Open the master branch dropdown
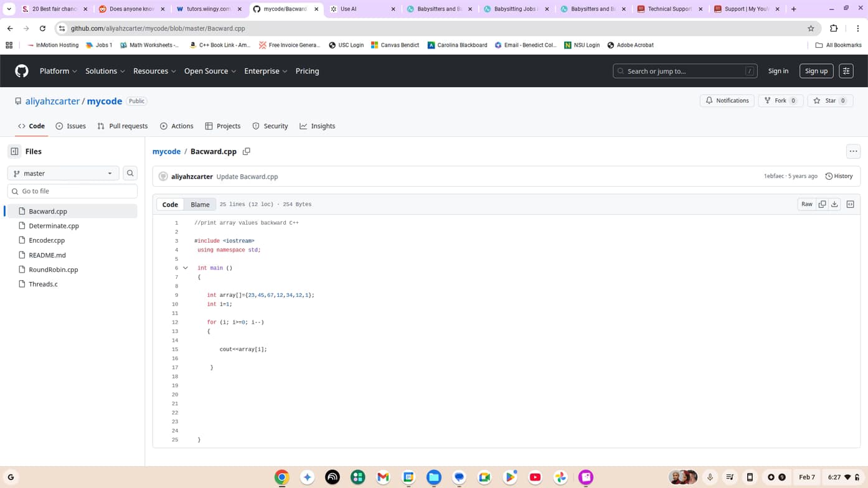Screen dimensions: 868x488 click(x=63, y=173)
